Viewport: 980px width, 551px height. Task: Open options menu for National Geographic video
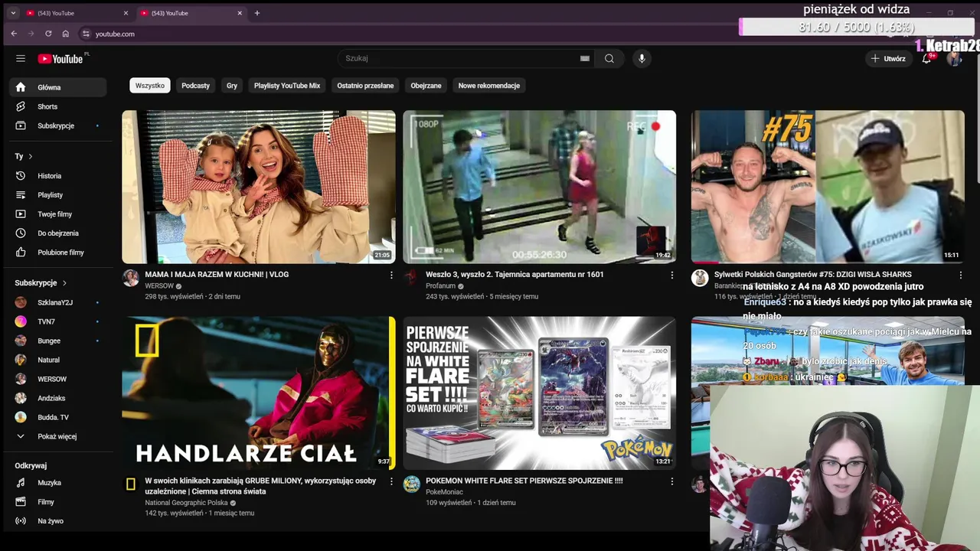(391, 481)
